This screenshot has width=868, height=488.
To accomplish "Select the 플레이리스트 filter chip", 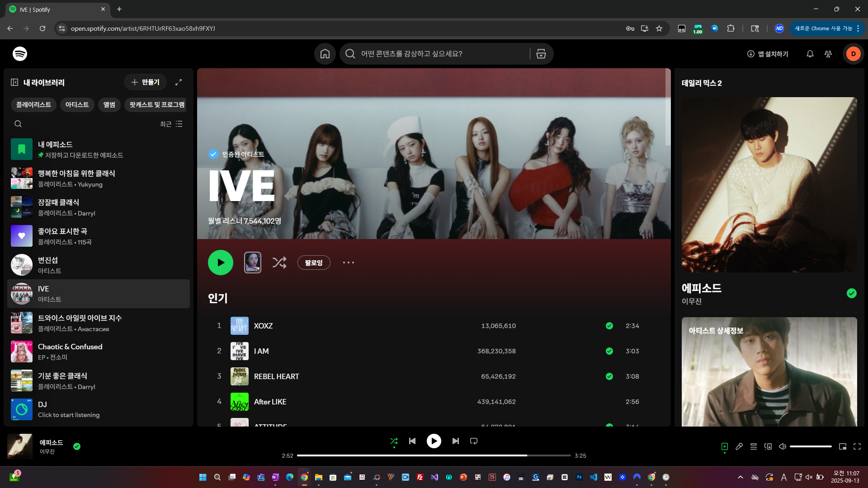I will 33,105.
